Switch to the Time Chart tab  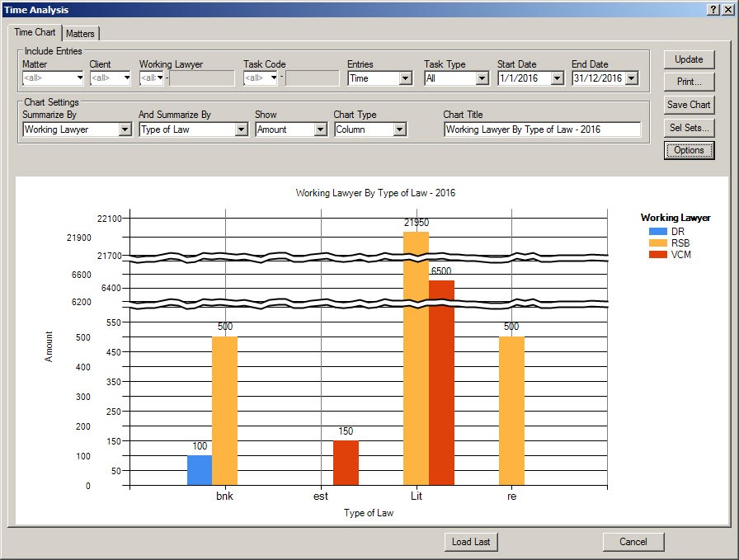coord(35,32)
